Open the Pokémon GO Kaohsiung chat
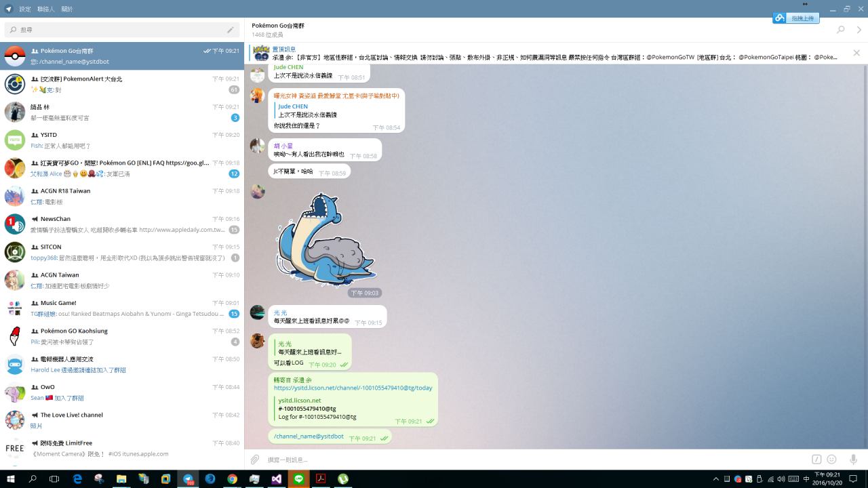 point(122,336)
